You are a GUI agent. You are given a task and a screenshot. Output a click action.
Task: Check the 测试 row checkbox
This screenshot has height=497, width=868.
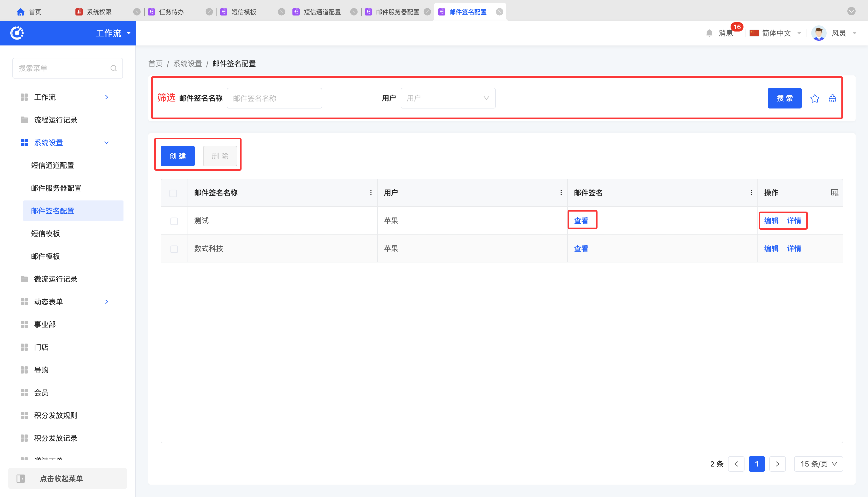pyautogui.click(x=174, y=221)
